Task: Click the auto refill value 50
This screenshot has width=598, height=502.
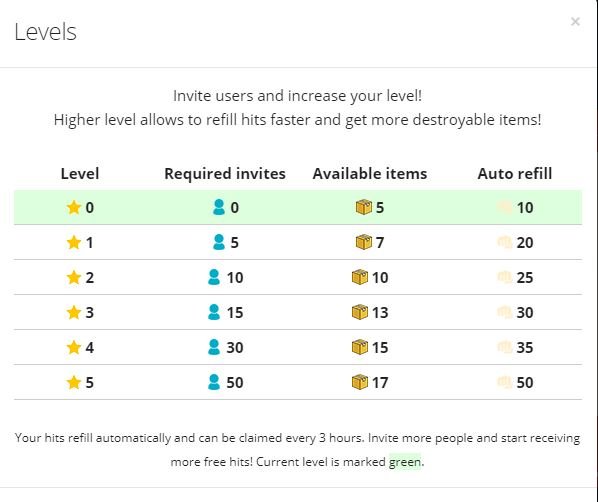Action: pos(525,383)
